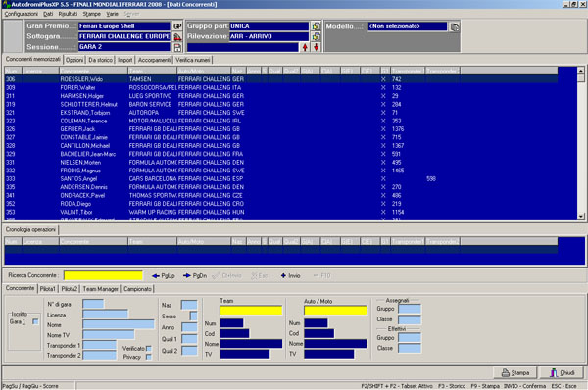Click the Sessione field GARA 2
Viewport: 588px width, 390px height.
[124, 47]
